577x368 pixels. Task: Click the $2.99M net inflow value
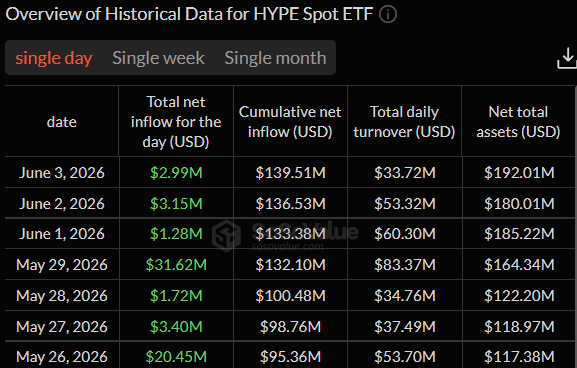point(176,173)
